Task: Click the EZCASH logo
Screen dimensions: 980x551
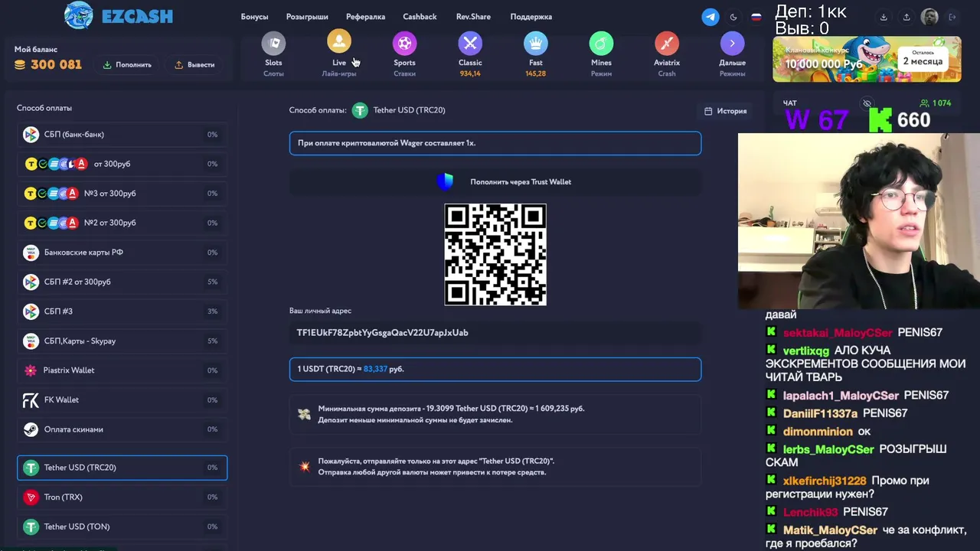Action: [x=119, y=16]
